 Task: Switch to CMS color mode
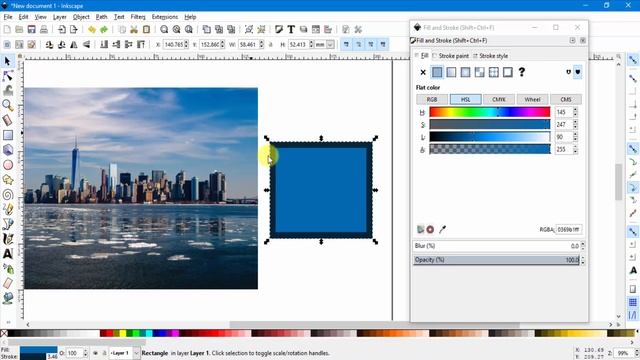coord(566,100)
